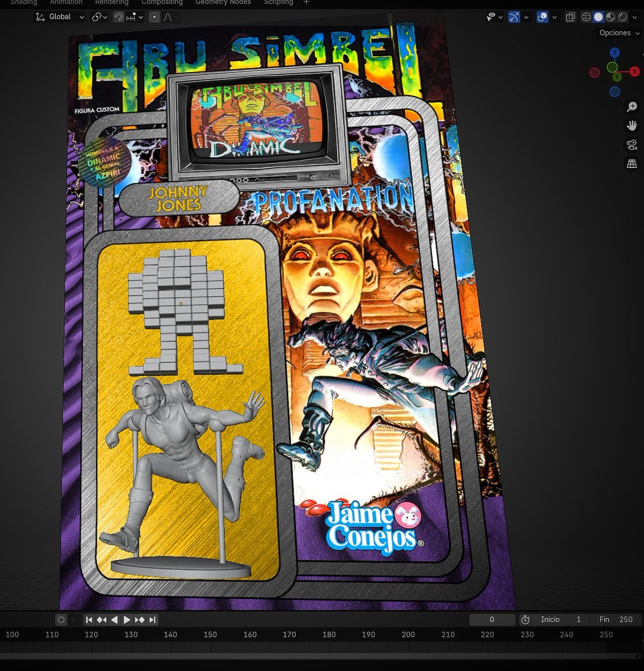Image resolution: width=644 pixels, height=671 pixels.
Task: Toggle viewport overlays
Action: (542, 17)
